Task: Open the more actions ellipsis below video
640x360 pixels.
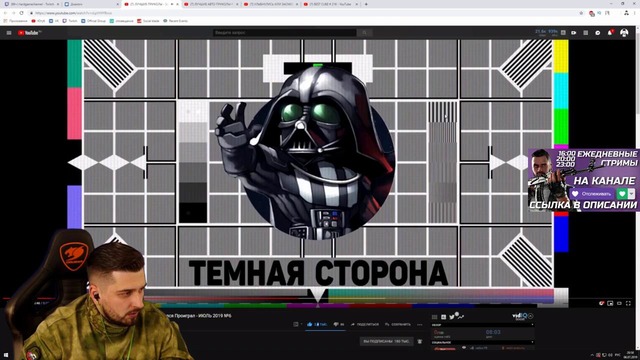Action: [x=420, y=324]
